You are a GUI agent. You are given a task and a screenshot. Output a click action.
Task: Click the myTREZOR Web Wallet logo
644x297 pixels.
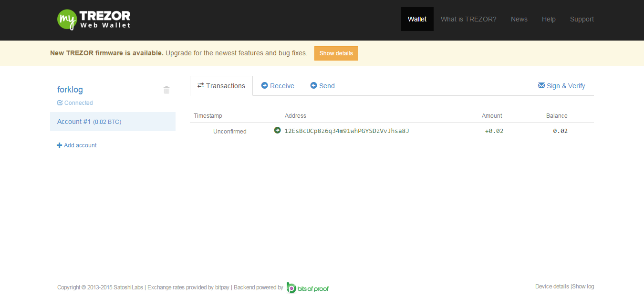pyautogui.click(x=93, y=19)
